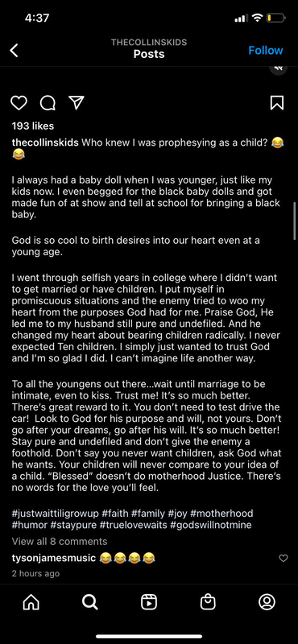Screen dimensions: 298x644
Task: Like tysonjamesmusic's comment with small heart
Action: (284, 558)
